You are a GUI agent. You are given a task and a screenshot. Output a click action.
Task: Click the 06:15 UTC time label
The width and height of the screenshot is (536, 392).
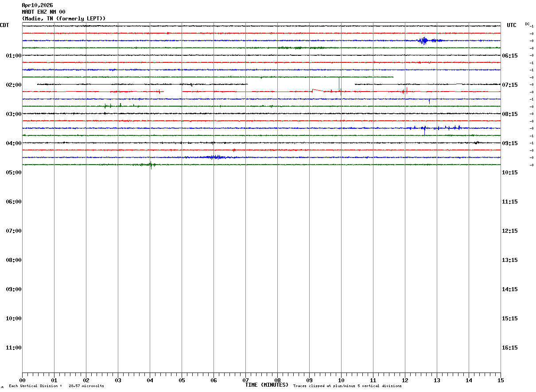[509, 56]
